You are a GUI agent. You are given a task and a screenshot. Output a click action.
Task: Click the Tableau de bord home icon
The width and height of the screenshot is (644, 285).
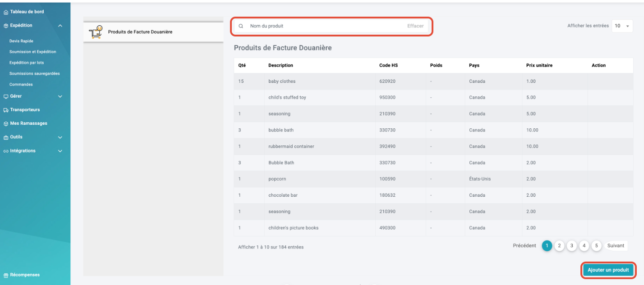click(5, 12)
